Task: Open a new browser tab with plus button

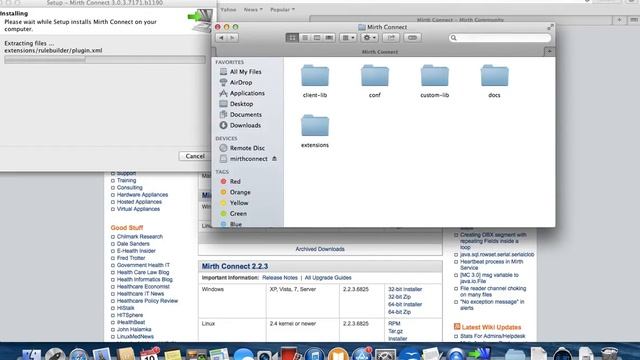Action: 619,20
